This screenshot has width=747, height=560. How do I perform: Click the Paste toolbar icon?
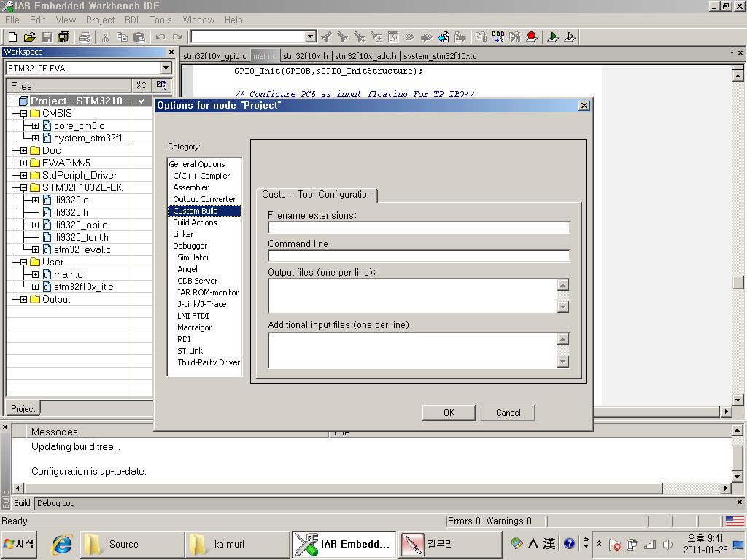tap(139, 37)
